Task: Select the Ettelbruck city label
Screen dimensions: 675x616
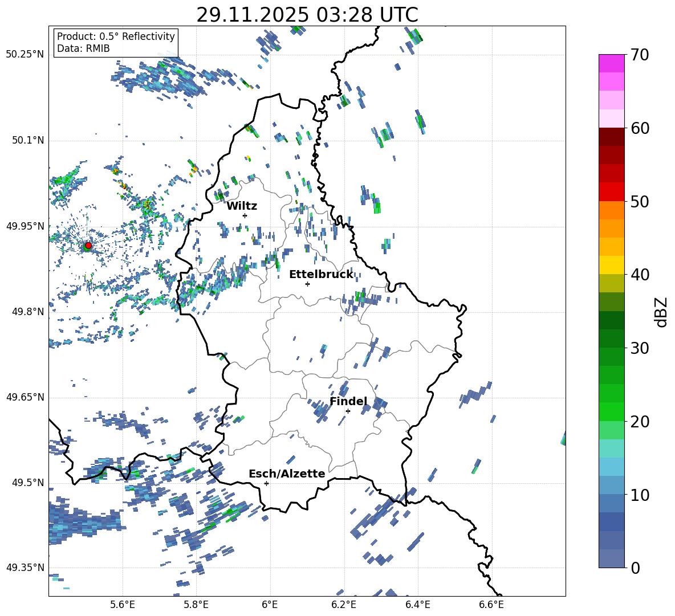Action: (x=321, y=275)
